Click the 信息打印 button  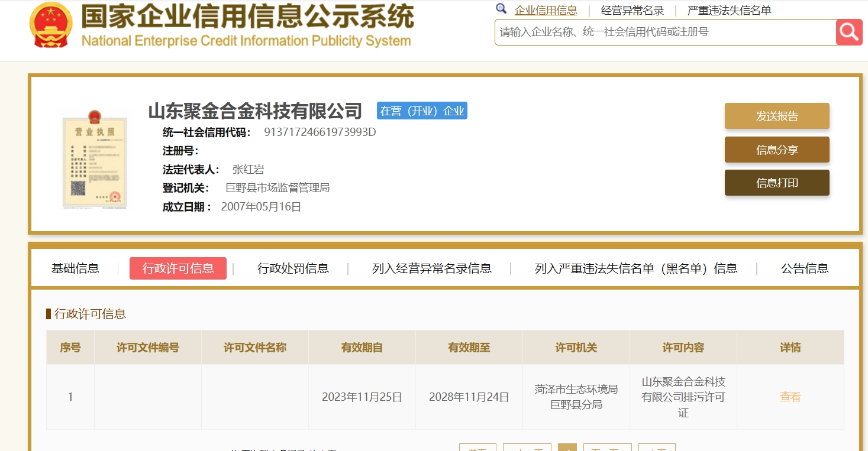pyautogui.click(x=777, y=183)
